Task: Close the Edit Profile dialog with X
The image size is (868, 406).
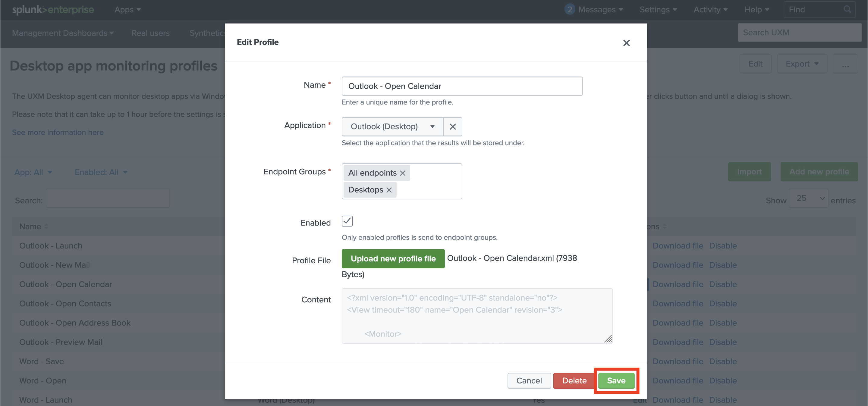Action: point(626,43)
